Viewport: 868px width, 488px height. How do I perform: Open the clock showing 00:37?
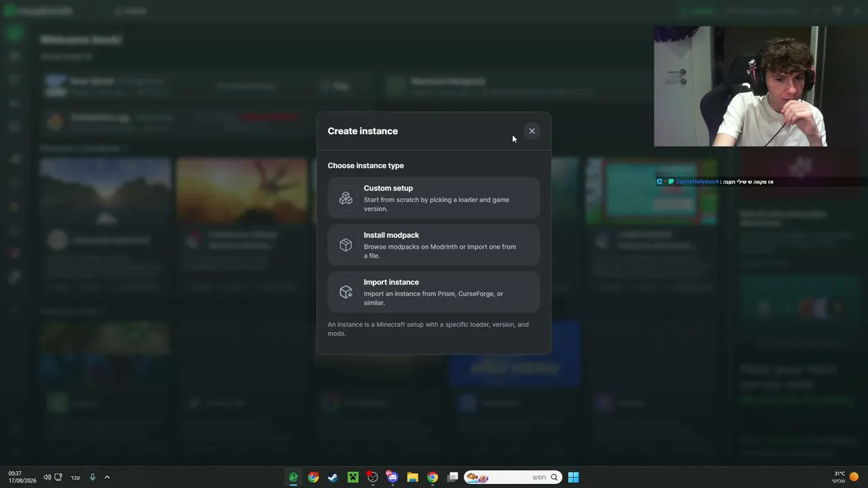pos(15,473)
